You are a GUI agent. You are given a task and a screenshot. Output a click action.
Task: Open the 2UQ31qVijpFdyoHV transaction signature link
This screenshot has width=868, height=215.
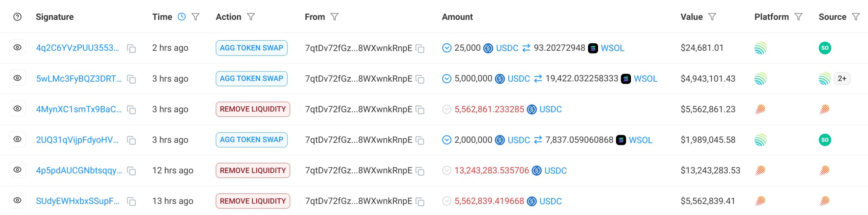click(77, 140)
